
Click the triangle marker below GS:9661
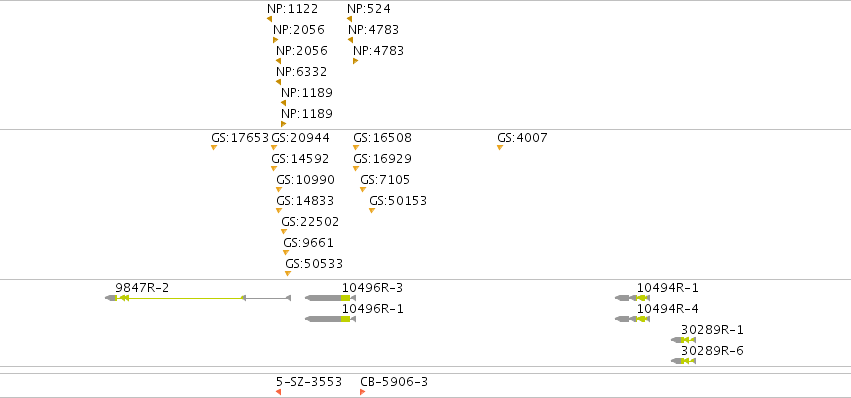point(286,253)
